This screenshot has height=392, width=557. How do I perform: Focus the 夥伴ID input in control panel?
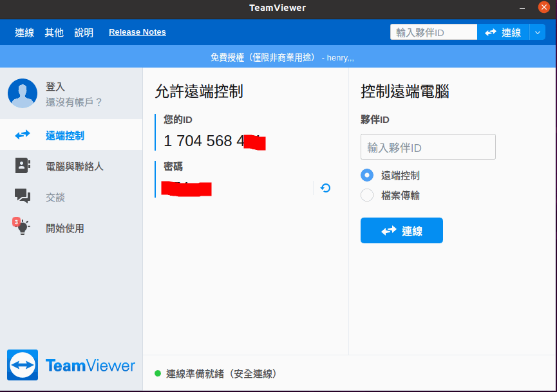tap(428, 147)
